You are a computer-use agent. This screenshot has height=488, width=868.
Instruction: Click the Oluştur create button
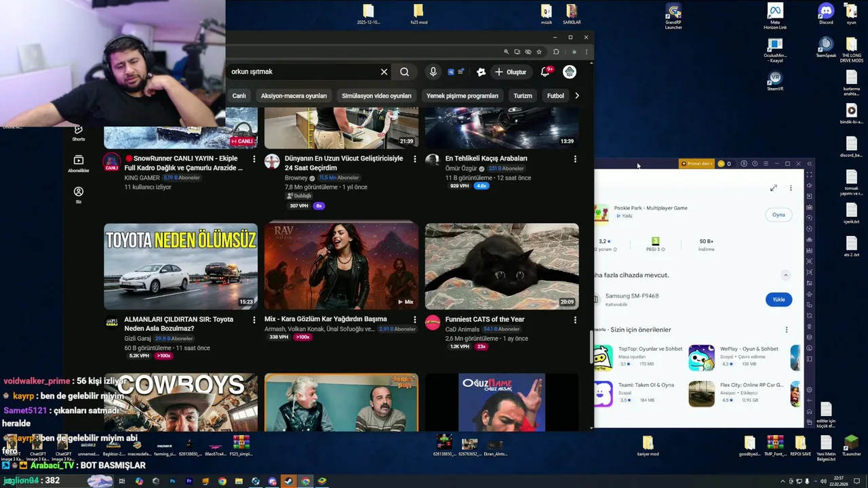511,72
